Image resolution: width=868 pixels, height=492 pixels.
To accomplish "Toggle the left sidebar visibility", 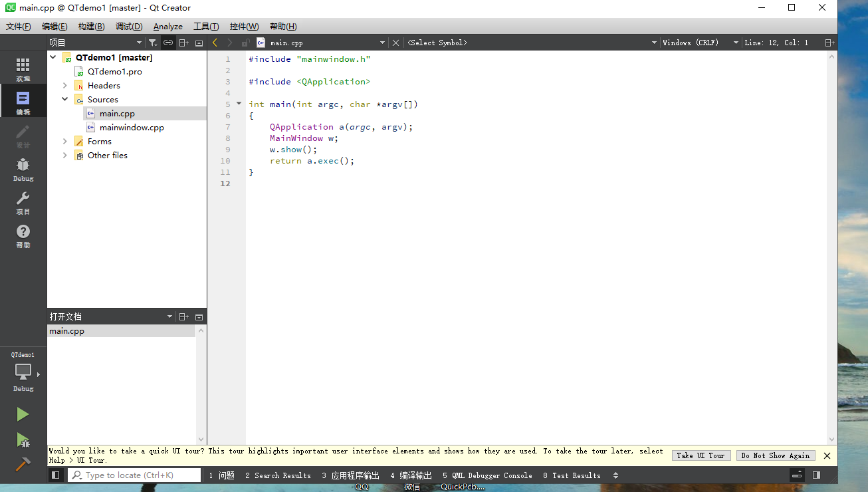I will click(56, 475).
